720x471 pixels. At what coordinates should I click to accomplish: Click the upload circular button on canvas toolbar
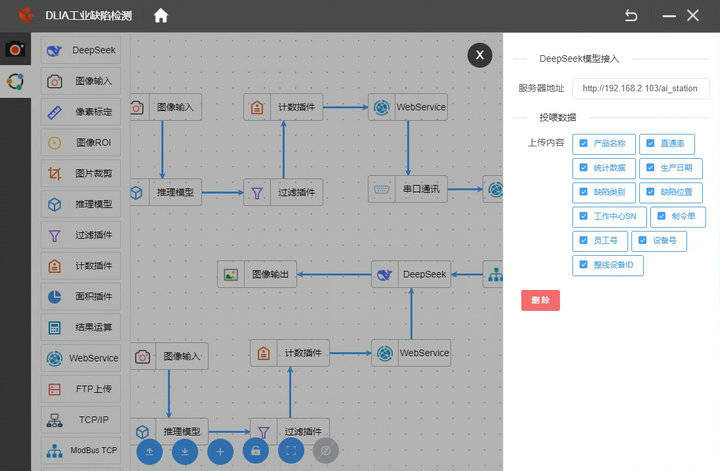tap(150, 452)
